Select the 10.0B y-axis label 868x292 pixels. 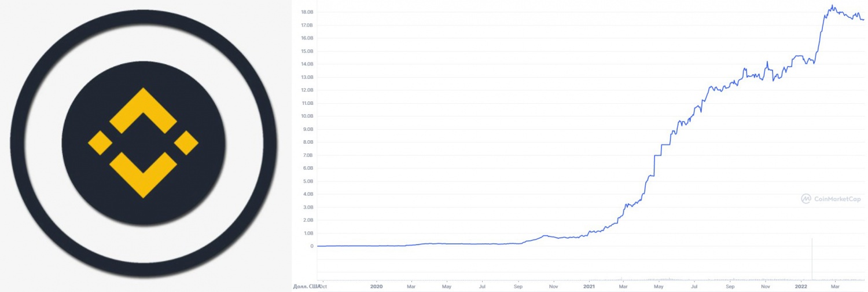click(308, 116)
